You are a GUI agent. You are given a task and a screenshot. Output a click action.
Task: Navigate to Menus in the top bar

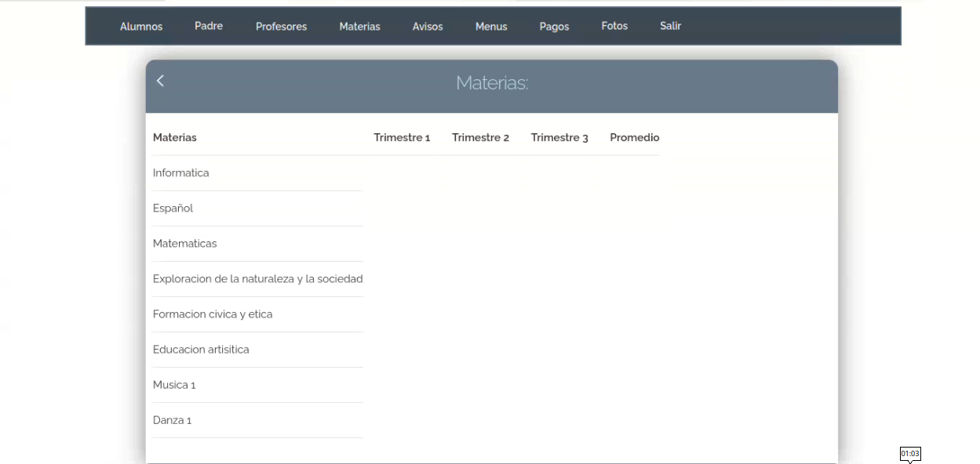click(x=491, y=27)
